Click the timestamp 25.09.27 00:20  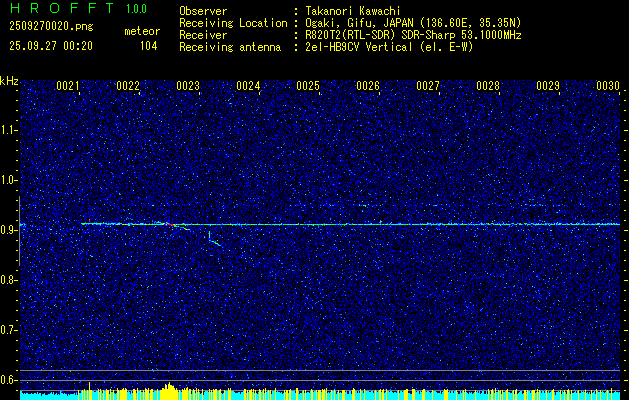coord(51,46)
